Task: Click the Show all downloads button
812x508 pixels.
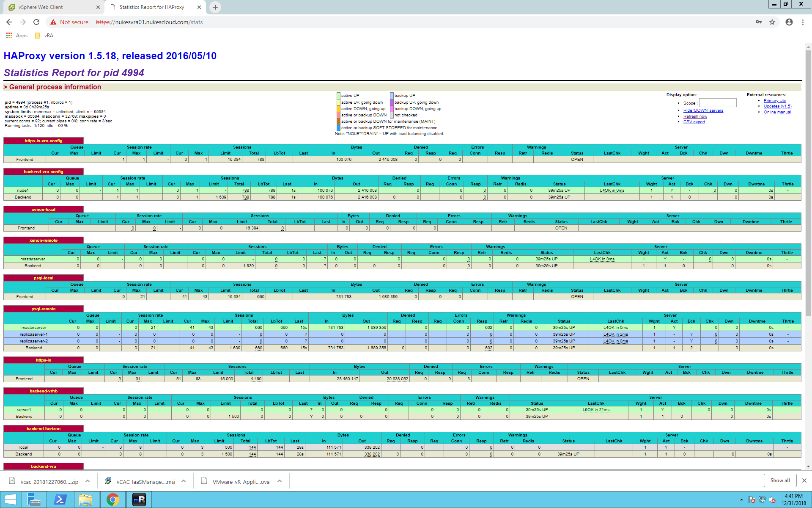Action: (780, 480)
